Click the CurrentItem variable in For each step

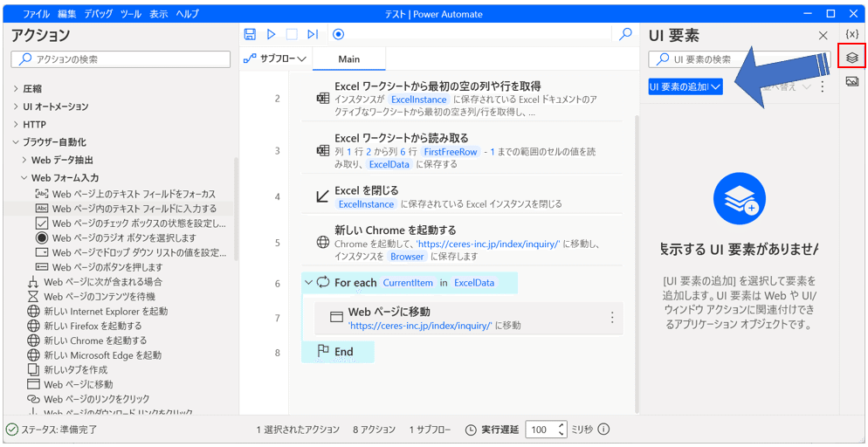(x=409, y=283)
